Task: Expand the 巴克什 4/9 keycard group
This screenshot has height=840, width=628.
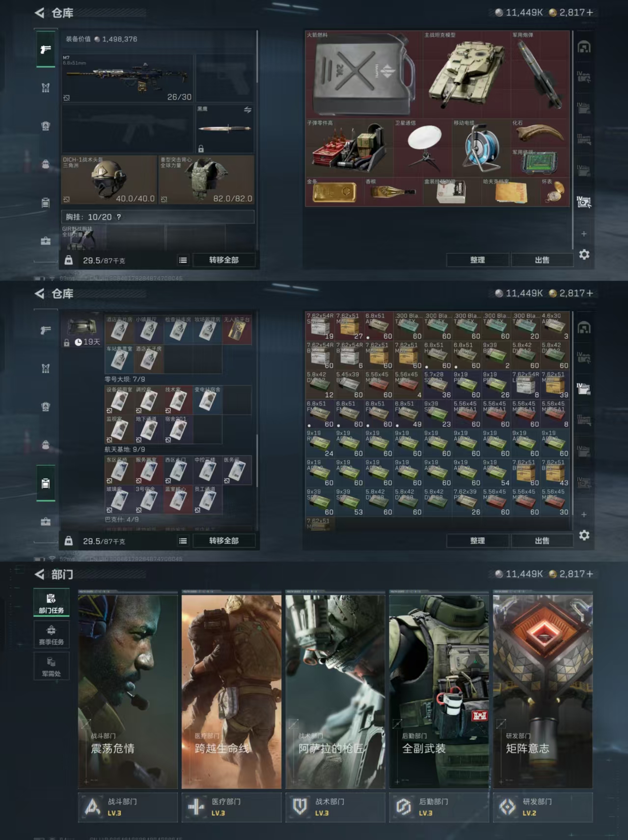Action: (122, 519)
